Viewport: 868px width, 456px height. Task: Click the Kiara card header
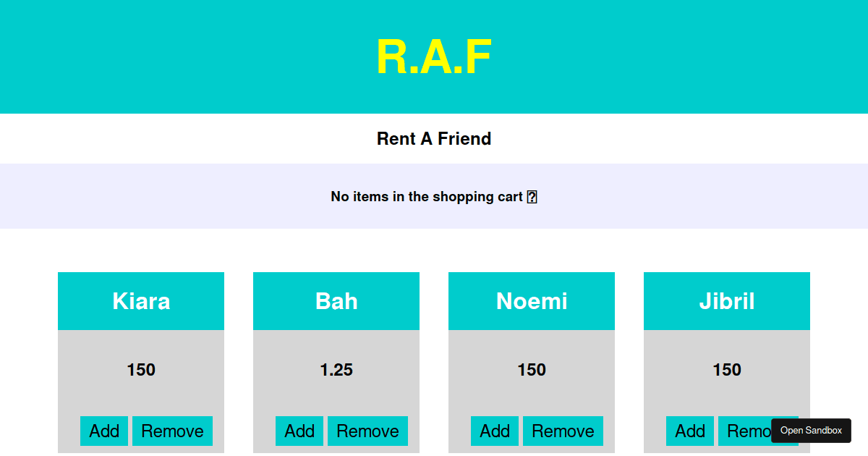[x=141, y=300]
